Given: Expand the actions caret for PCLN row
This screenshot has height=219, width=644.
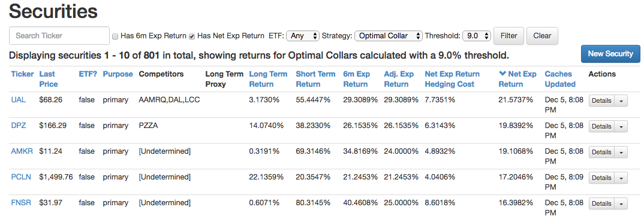Looking at the screenshot, I should 621,178.
